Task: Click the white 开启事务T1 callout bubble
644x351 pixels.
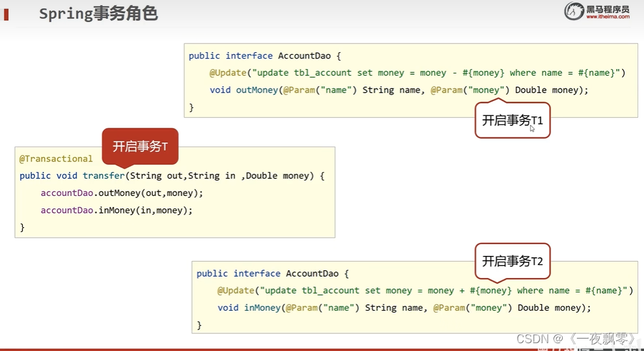Action: point(512,120)
